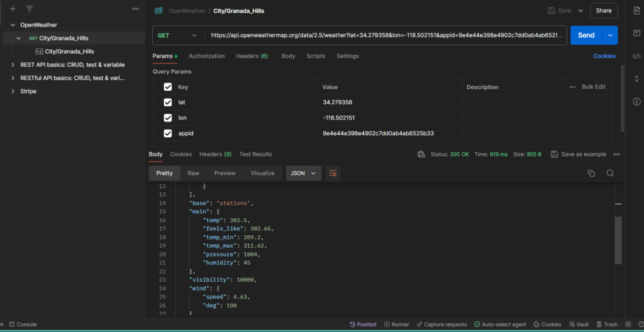Open the Code snippet icon

click(x=636, y=56)
